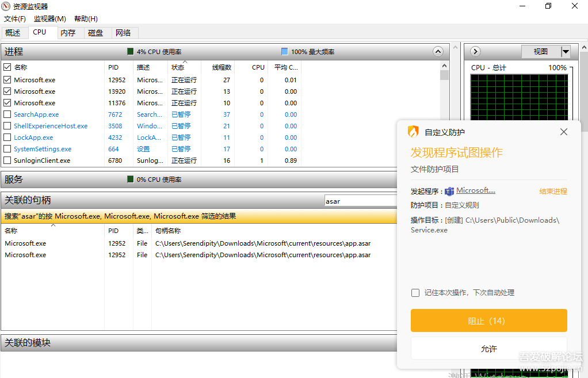The image size is (588, 378).
Task: Click the asar handle search field
Action: pos(361,201)
